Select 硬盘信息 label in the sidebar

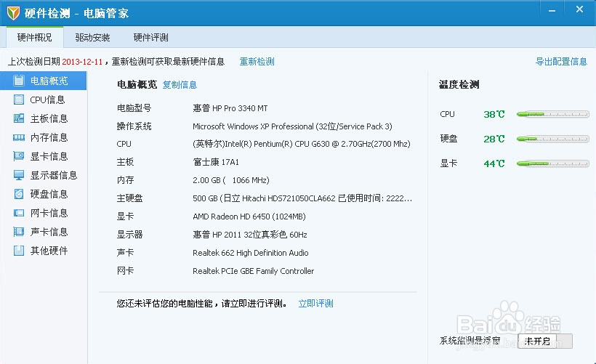pos(49,194)
